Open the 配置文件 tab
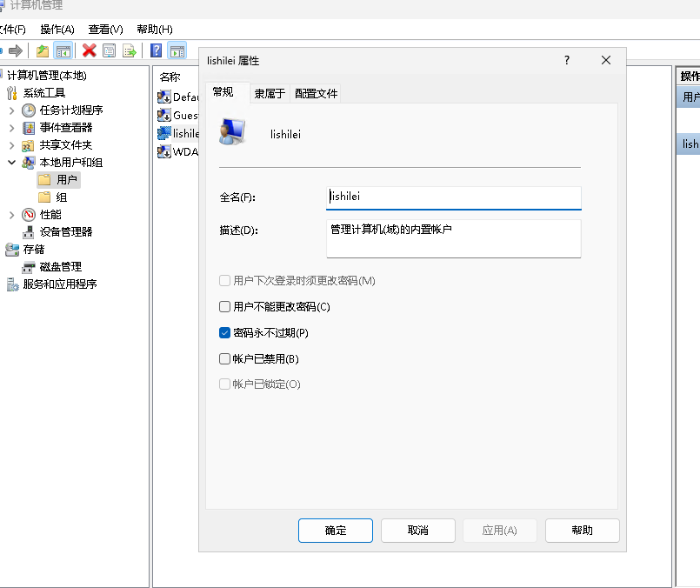The height and width of the screenshot is (588, 700). [316, 93]
